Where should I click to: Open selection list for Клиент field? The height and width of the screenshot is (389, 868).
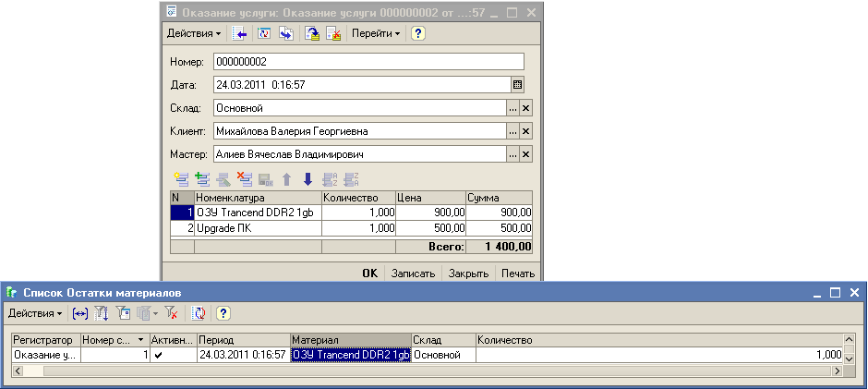point(513,131)
